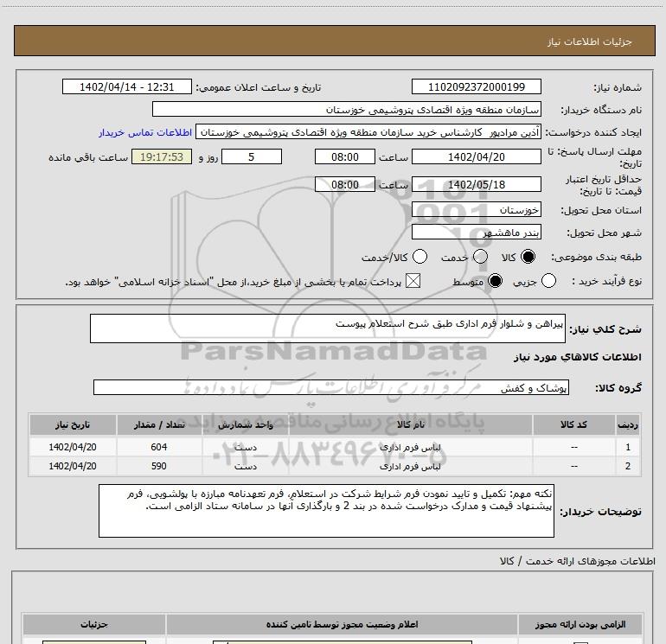Click the general need description text box
666x644 pixels.
coord(328,328)
